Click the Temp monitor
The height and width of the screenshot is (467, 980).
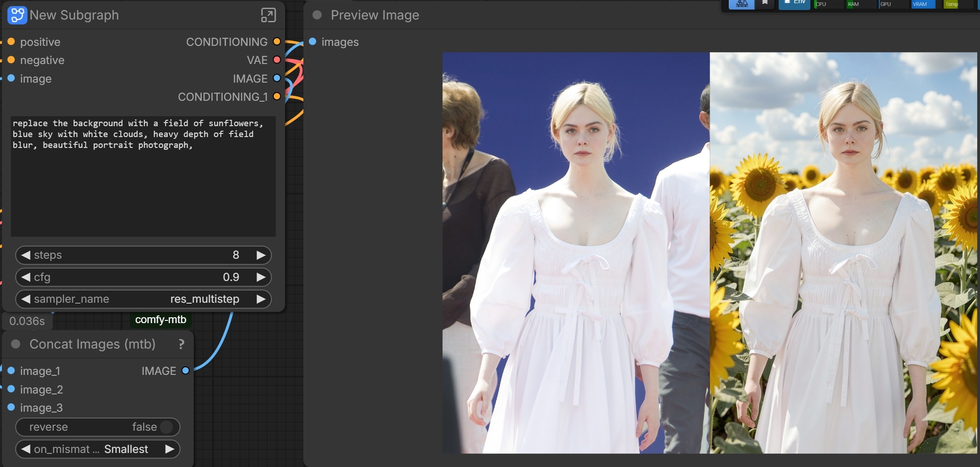[x=958, y=4]
